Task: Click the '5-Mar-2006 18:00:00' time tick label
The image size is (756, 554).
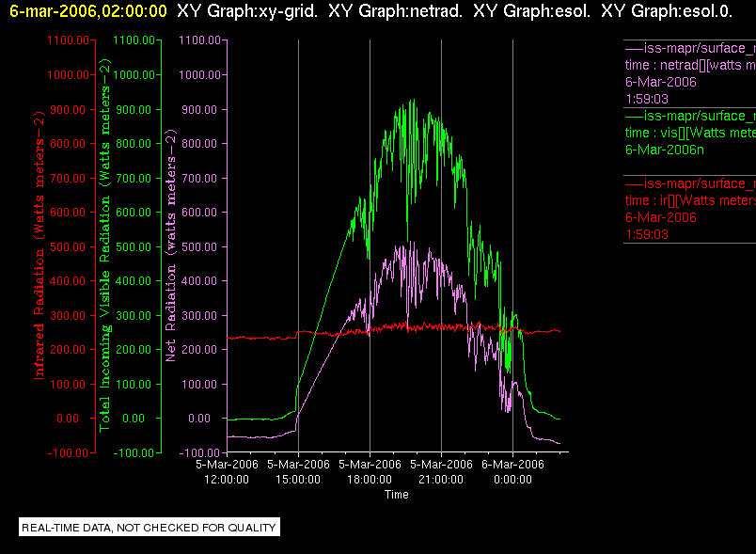Action: click(x=370, y=471)
